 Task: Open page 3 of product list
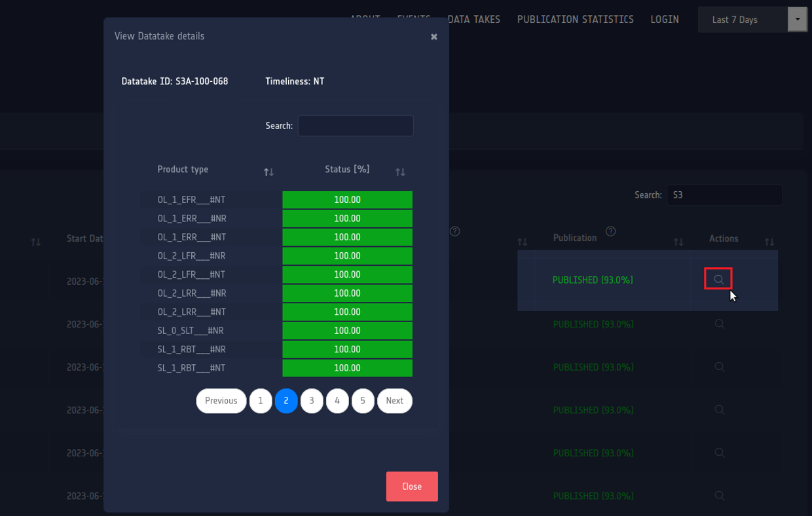(x=312, y=401)
